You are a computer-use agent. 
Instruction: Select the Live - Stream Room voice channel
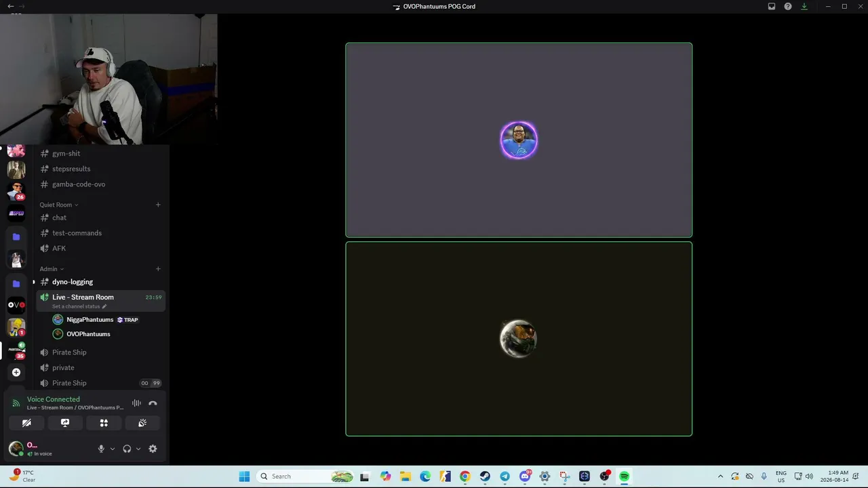(x=100, y=300)
